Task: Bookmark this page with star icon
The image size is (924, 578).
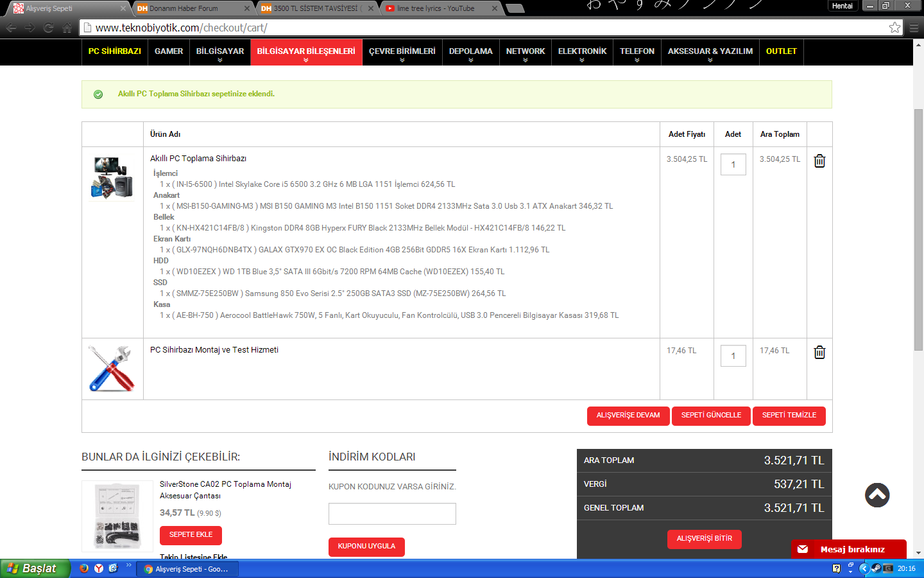Action: coord(894,28)
